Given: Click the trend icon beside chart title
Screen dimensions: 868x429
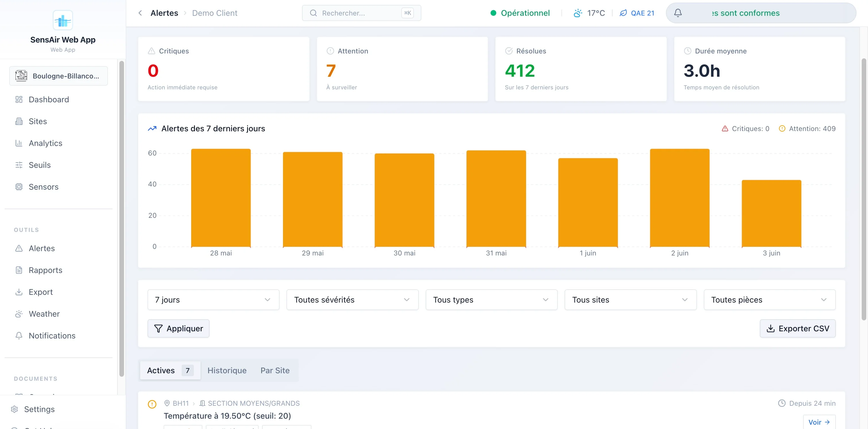Looking at the screenshot, I should [x=152, y=128].
